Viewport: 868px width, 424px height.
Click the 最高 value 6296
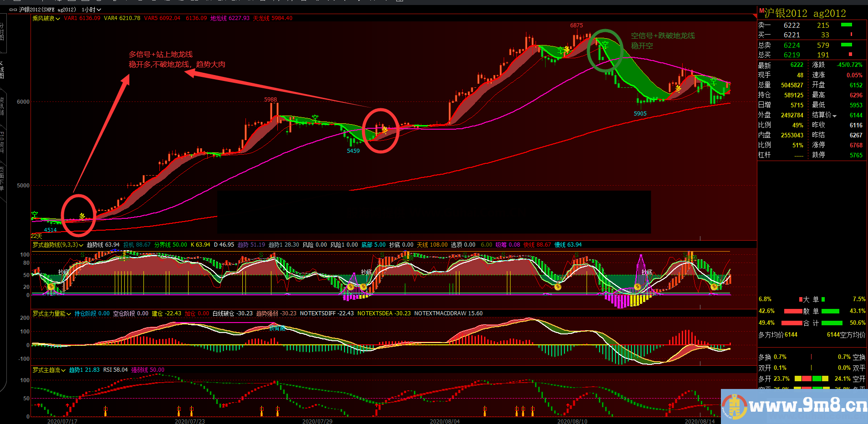pyautogui.click(x=856, y=95)
